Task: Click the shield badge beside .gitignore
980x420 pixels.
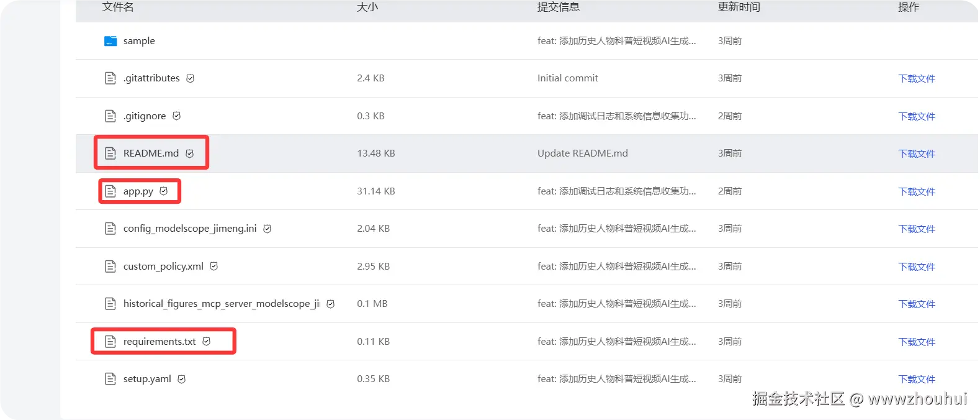Action: (177, 116)
